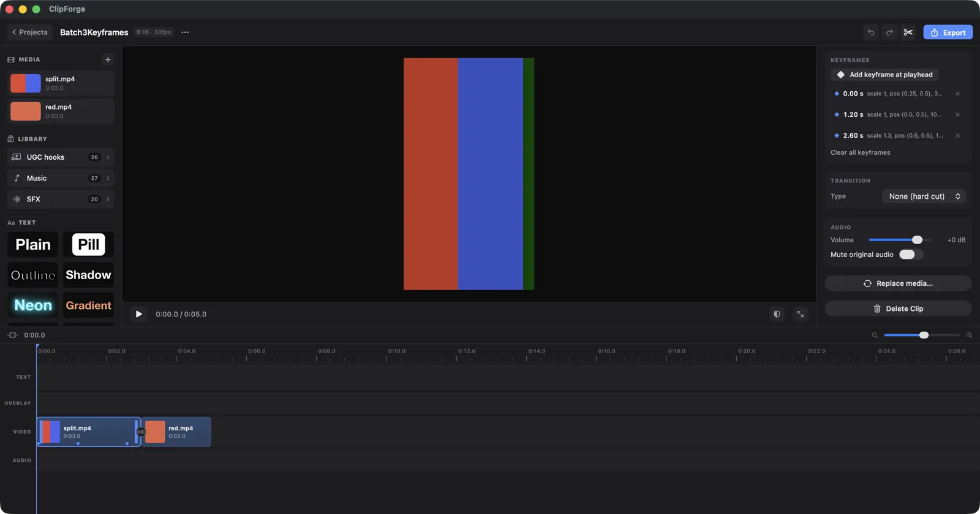This screenshot has height=514, width=980.
Task: Click Clear all keyframes
Action: click(860, 152)
